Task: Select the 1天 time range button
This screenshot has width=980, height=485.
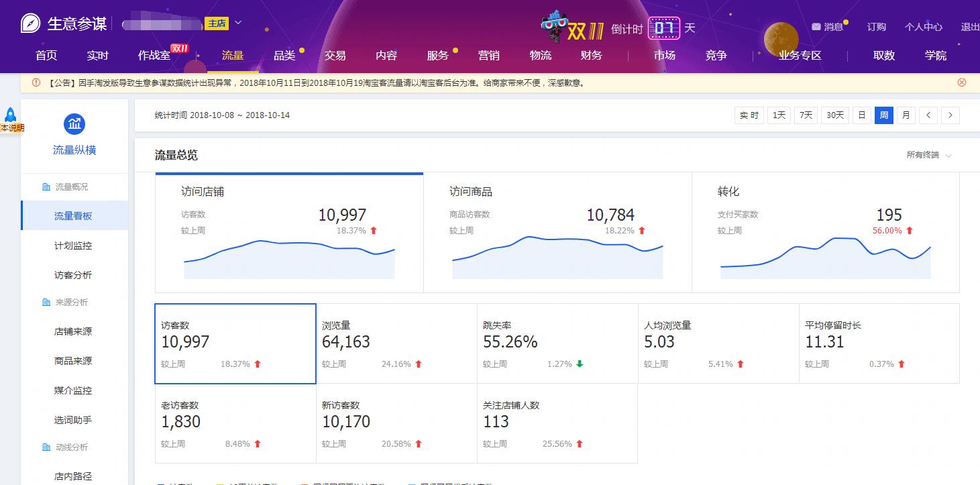Action: (779, 115)
